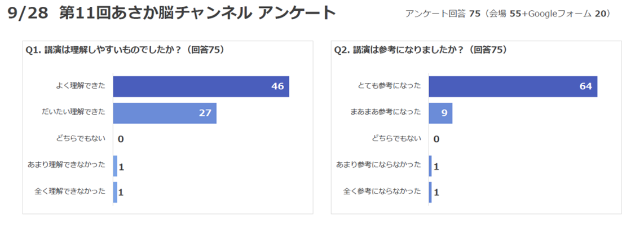The height and width of the screenshot is (227, 644).
Task: Click the Q1 bar showing 27
Action: pos(165,113)
